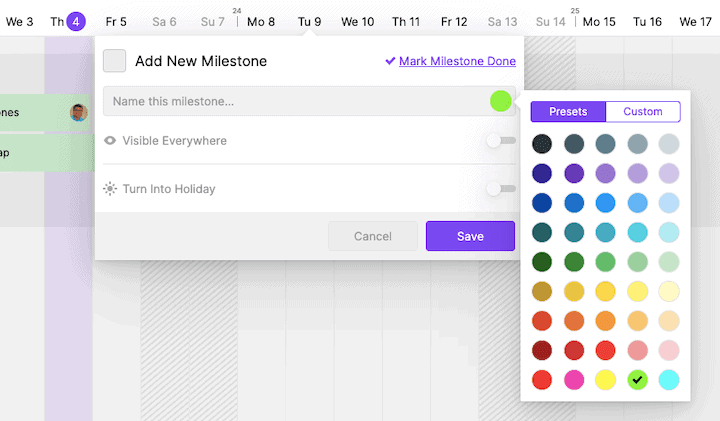Enable the Turn Into Holiday switch
This screenshot has width=720, height=421.
click(501, 189)
